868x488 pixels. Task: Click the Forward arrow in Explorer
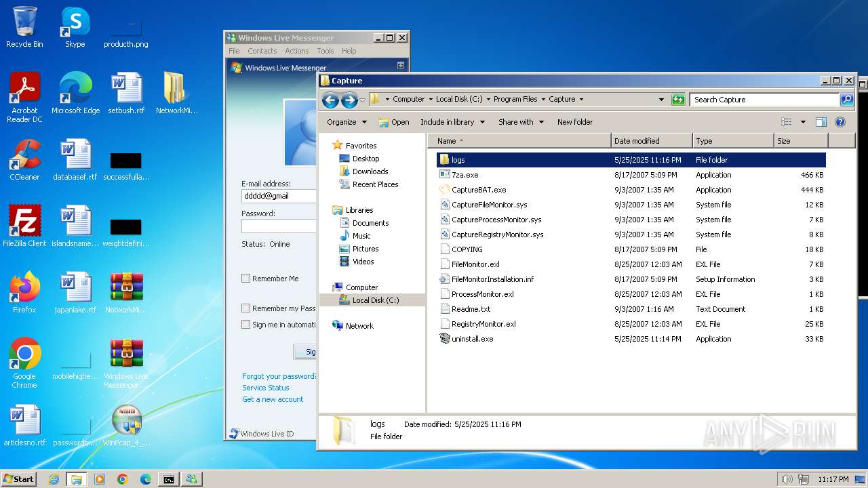pyautogui.click(x=349, y=100)
